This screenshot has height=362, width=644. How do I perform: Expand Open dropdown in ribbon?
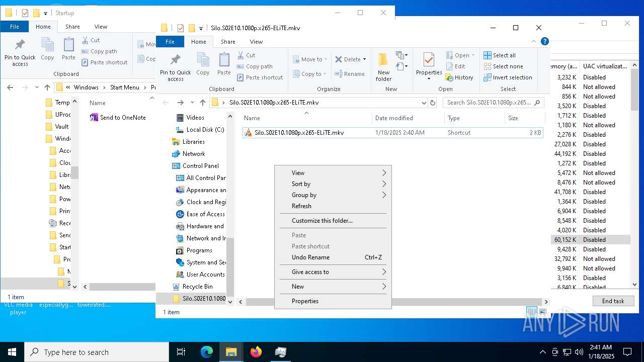point(473,55)
